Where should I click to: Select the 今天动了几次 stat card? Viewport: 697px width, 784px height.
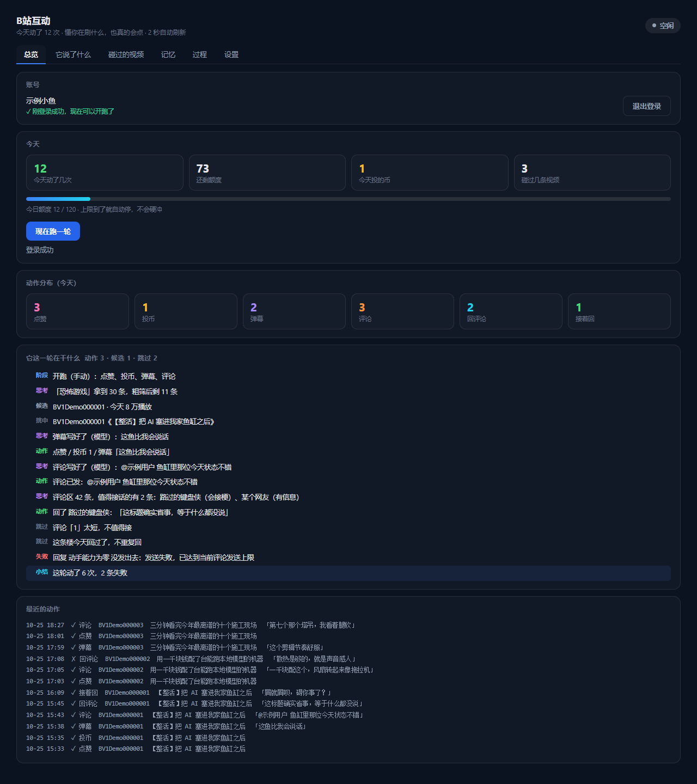[105, 173]
